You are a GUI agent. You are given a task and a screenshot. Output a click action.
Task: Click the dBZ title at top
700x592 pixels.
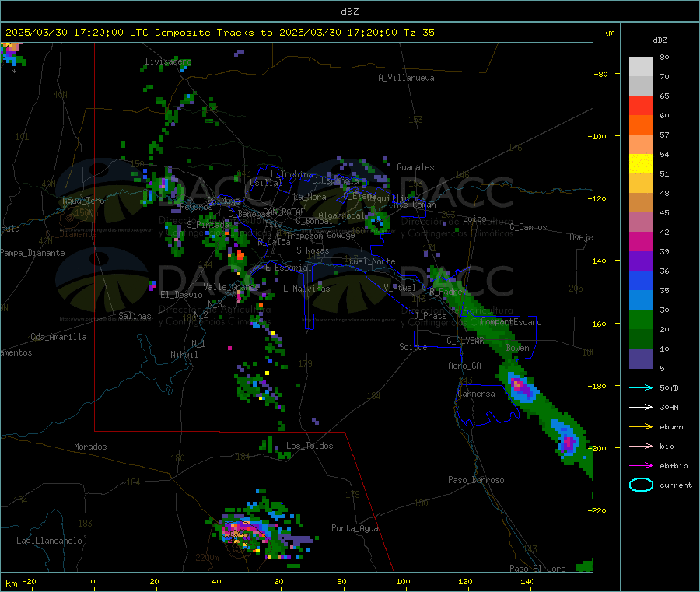(x=349, y=12)
